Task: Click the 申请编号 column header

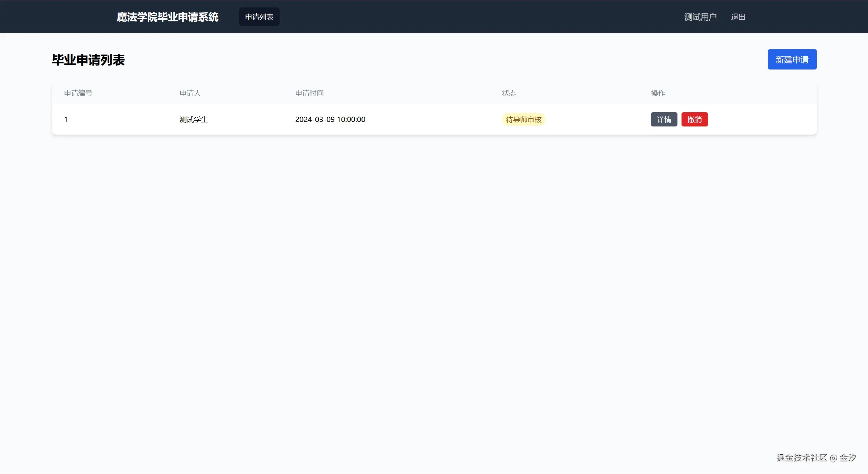Action: pos(78,93)
